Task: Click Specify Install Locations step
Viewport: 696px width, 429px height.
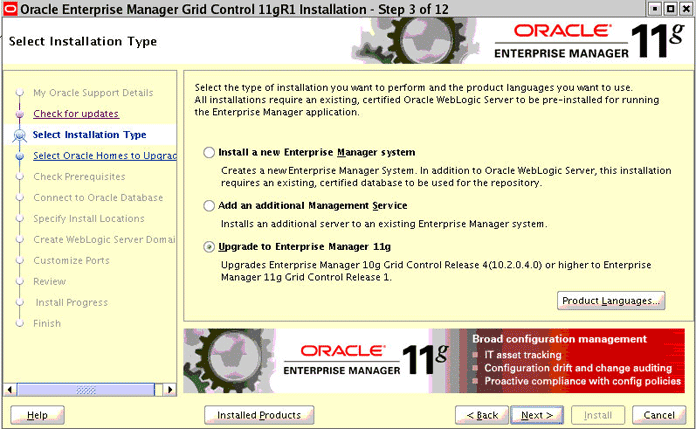Action: click(x=89, y=218)
